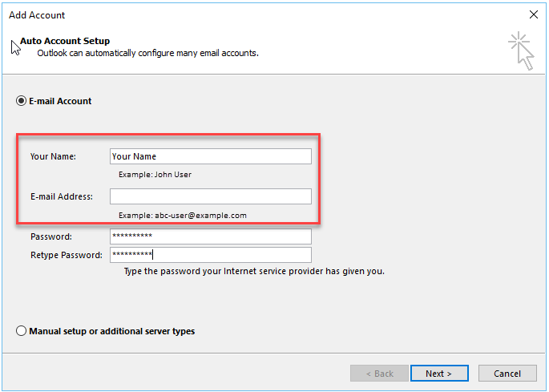Click the sparkle cursor wizard icon

(521, 50)
